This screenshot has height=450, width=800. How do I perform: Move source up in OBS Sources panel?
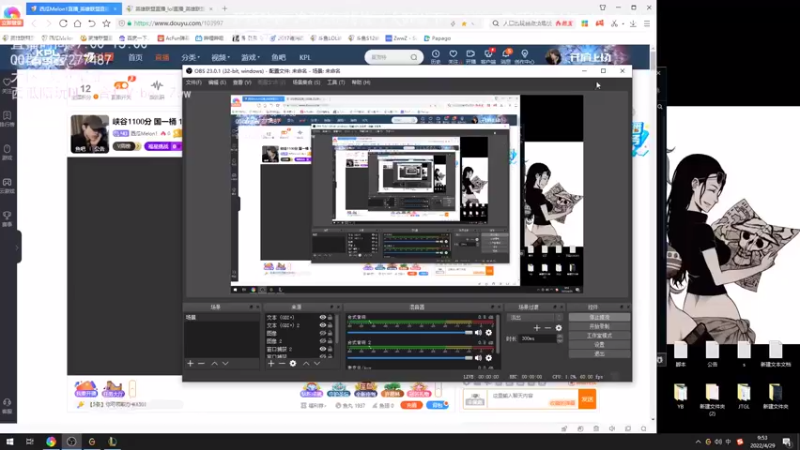pyautogui.click(x=306, y=363)
